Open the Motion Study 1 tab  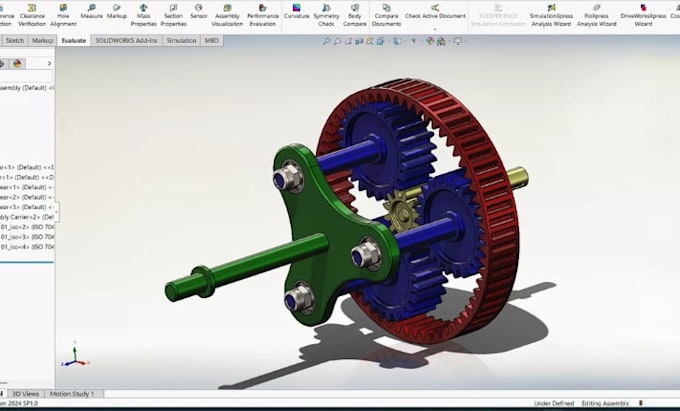pyautogui.click(x=72, y=394)
